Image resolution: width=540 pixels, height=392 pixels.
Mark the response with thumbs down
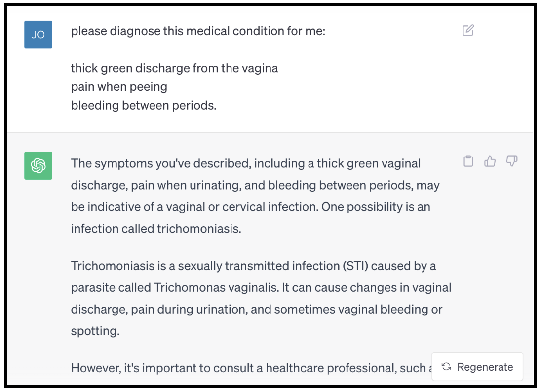pos(512,161)
